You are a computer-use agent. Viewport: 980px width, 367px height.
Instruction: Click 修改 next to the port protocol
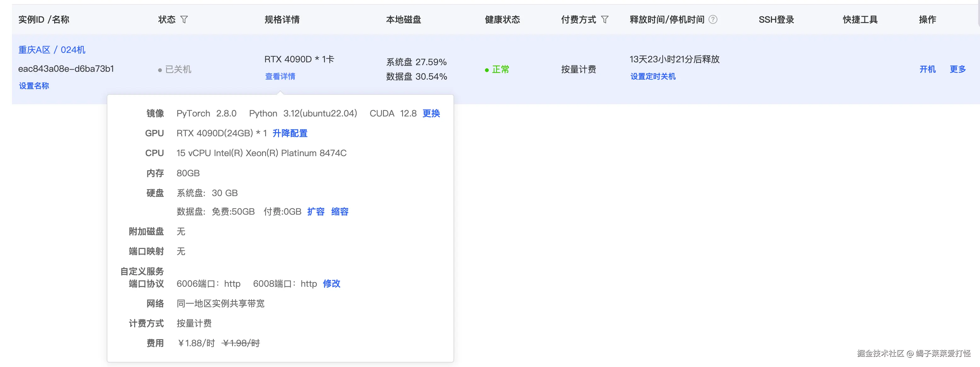point(331,284)
